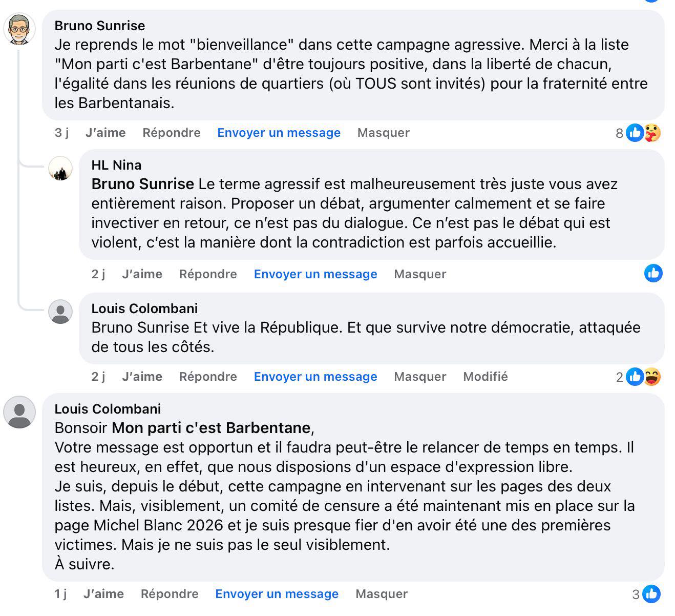View like reaction on Bruno Sunrise's comment
Viewport: 675px width, 616px height.
[635, 133]
